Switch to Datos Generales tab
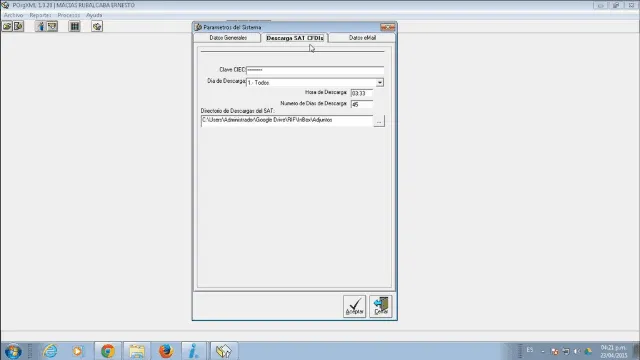Image resolution: width=640 pixels, height=360 pixels. click(x=228, y=38)
